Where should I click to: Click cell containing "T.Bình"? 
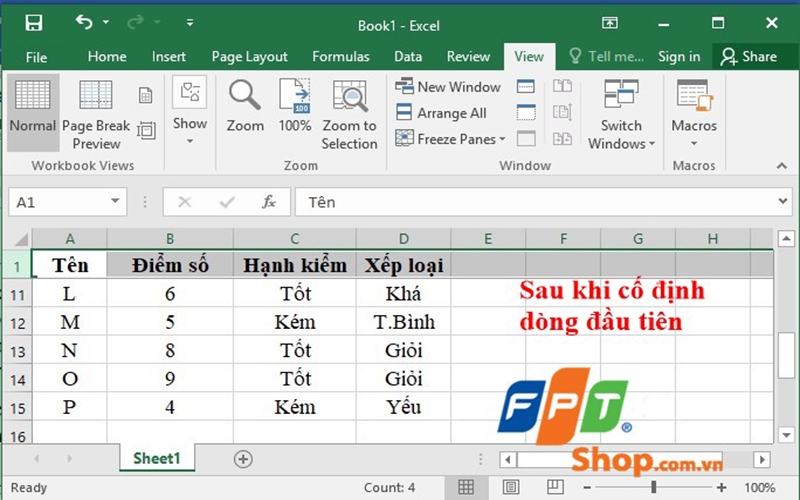404,322
